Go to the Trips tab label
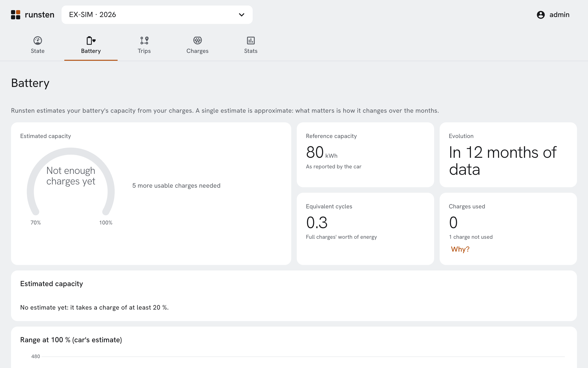Viewport: 588px width, 368px height. pyautogui.click(x=144, y=51)
